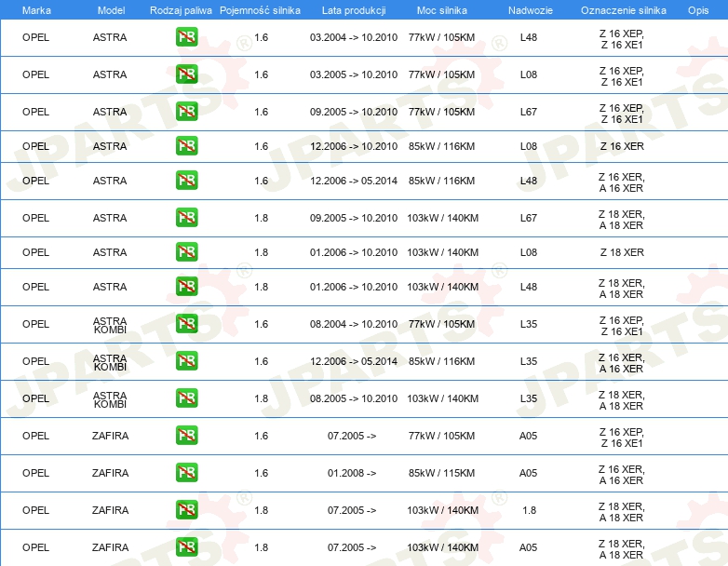Click the Opis column header
728x566 pixels.
(697, 9)
